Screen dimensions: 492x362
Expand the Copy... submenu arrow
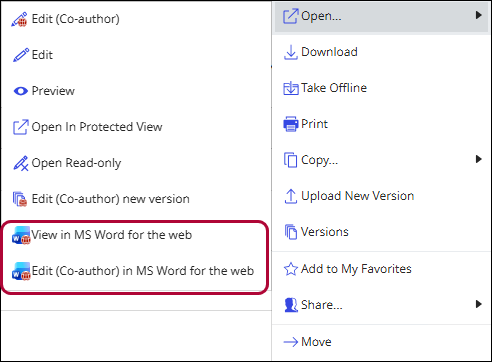(479, 159)
